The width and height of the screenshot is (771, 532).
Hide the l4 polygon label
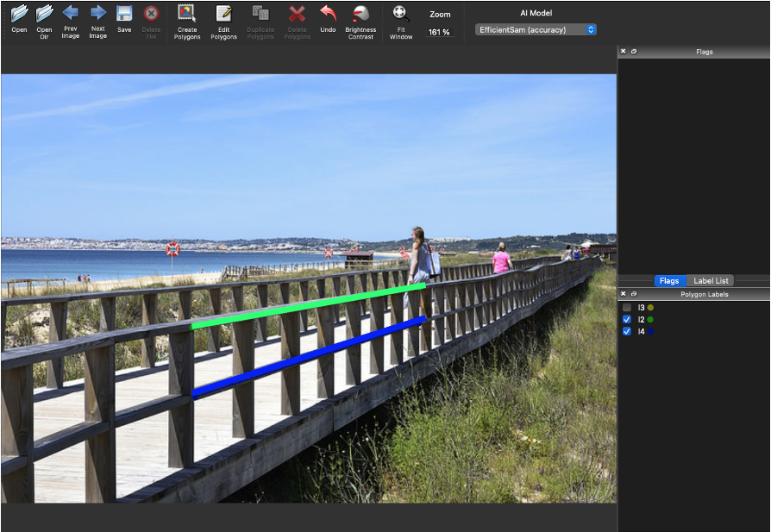click(627, 331)
